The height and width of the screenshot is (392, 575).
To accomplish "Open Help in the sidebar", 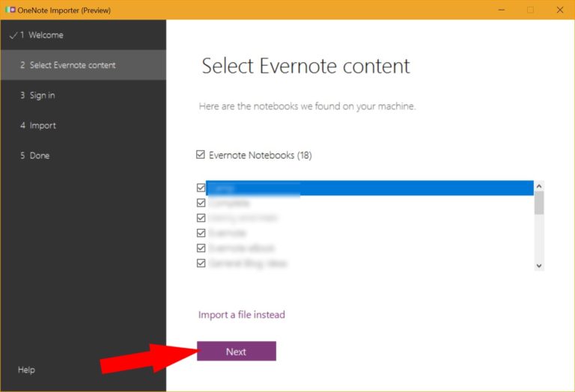I will pos(26,370).
